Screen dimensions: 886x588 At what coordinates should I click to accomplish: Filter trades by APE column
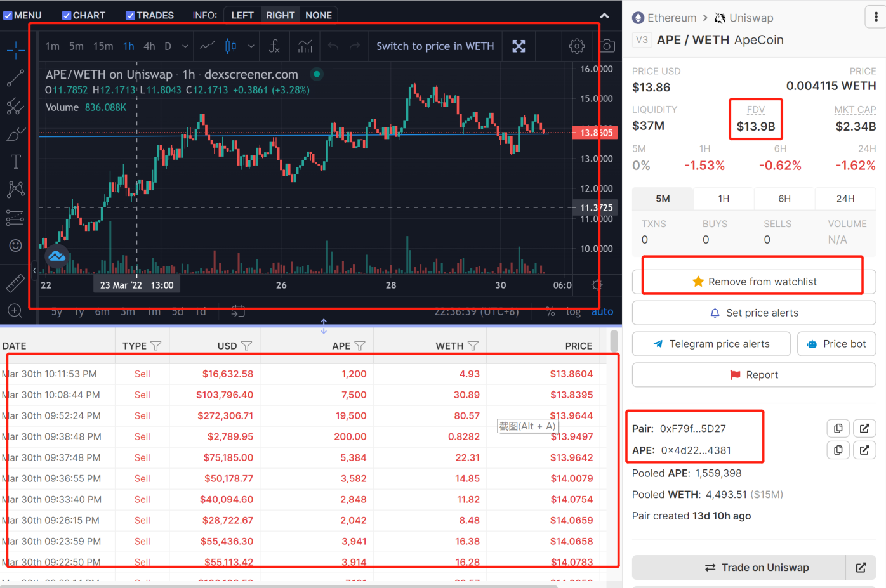360,346
